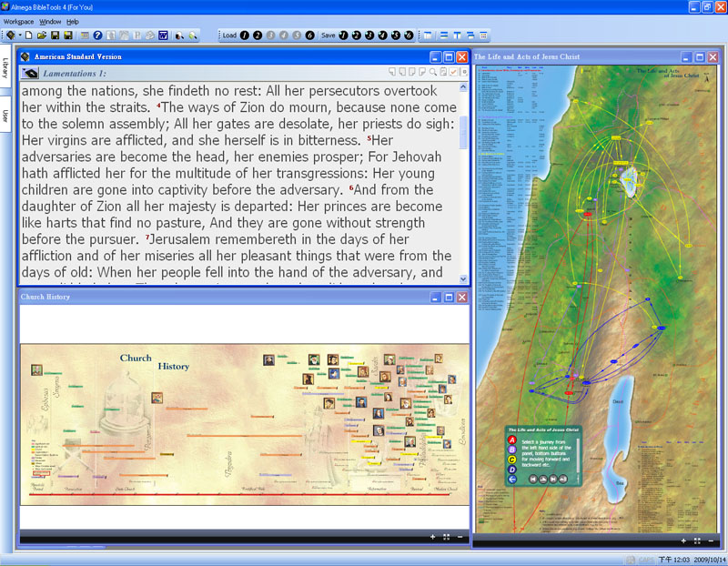The height and width of the screenshot is (566, 728).
Task: Save workspace to slot 5
Action: (x=396, y=35)
